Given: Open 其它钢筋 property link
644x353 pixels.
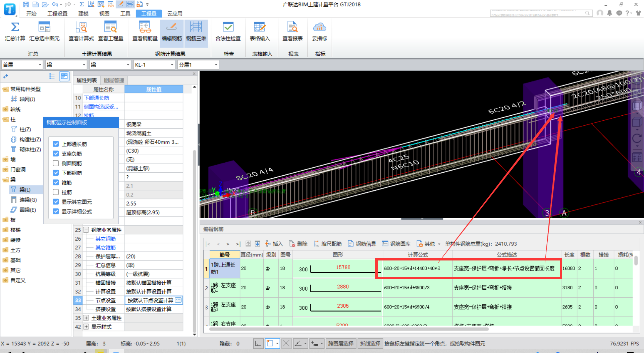Looking at the screenshot, I should pyautogui.click(x=106, y=239).
